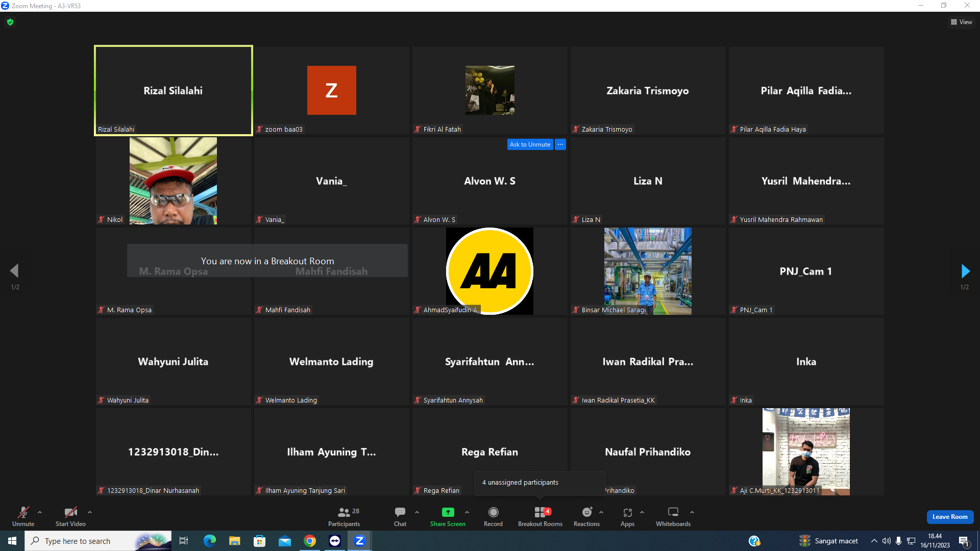
Task: Open Task View on the taskbar
Action: pos(184,541)
